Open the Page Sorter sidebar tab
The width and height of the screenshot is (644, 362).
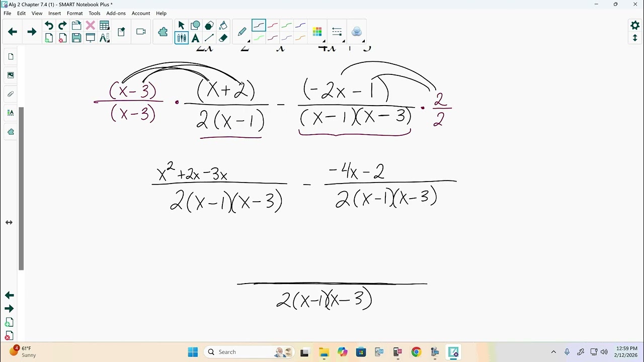[x=11, y=56]
